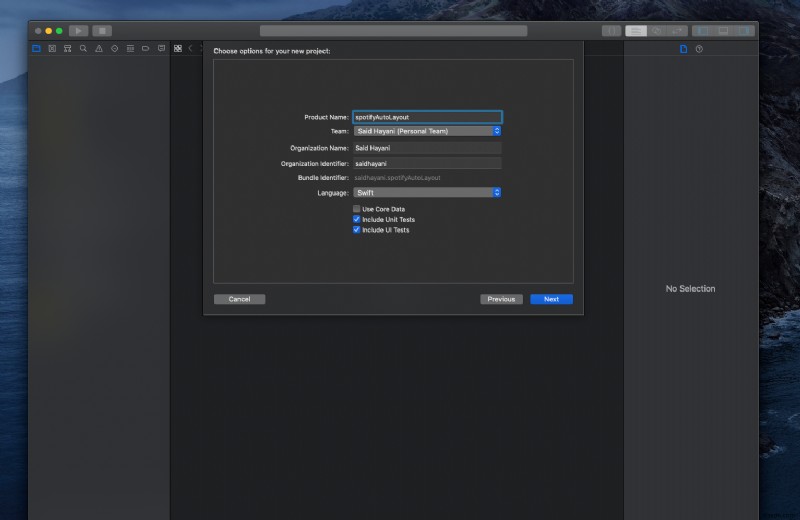Click the Product Name text field
The width and height of the screenshot is (800, 520).
[427, 117]
